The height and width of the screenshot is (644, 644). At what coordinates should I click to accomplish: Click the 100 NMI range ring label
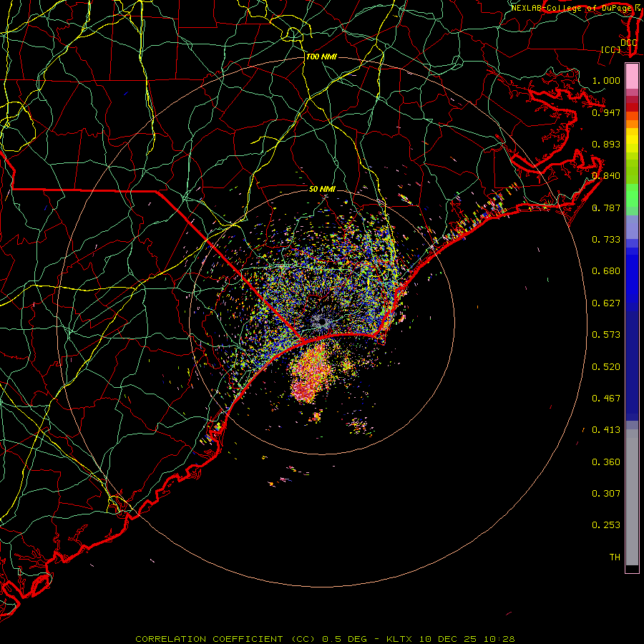tap(321, 57)
